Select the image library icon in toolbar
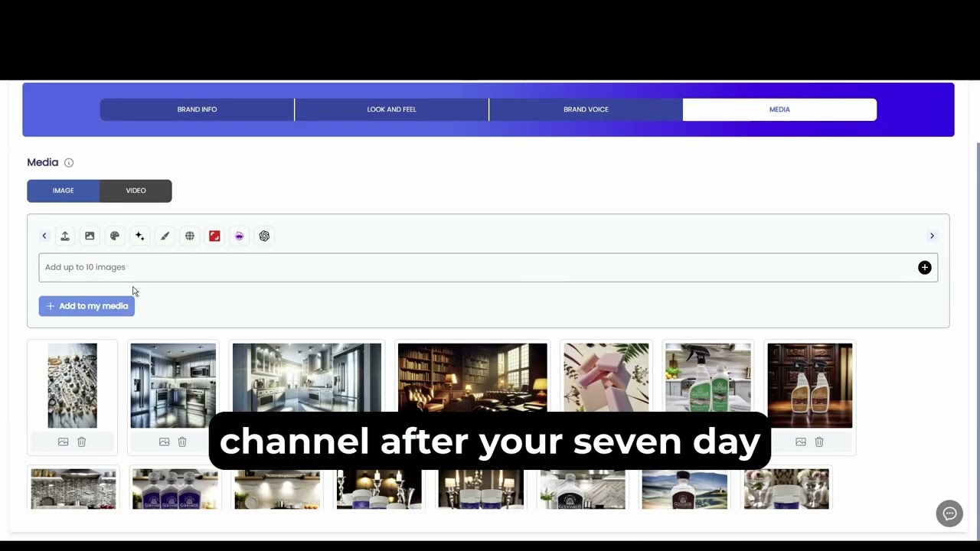The width and height of the screenshot is (980, 551). pos(90,236)
